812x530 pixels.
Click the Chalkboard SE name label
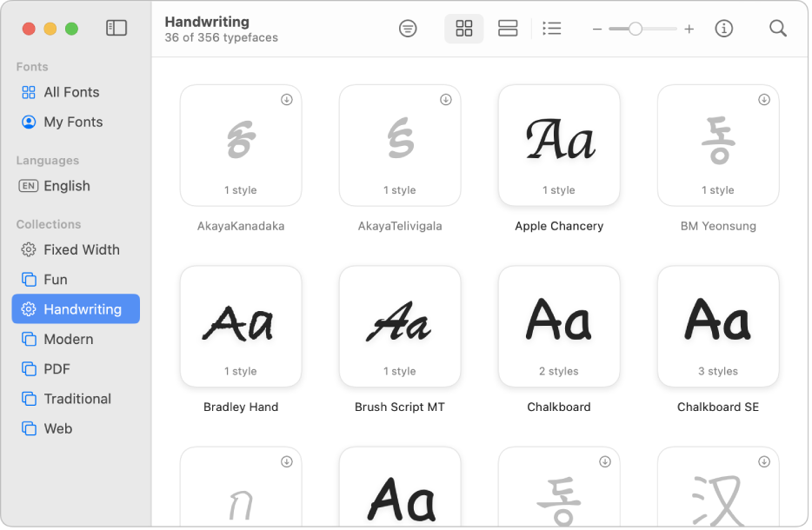tap(718, 407)
